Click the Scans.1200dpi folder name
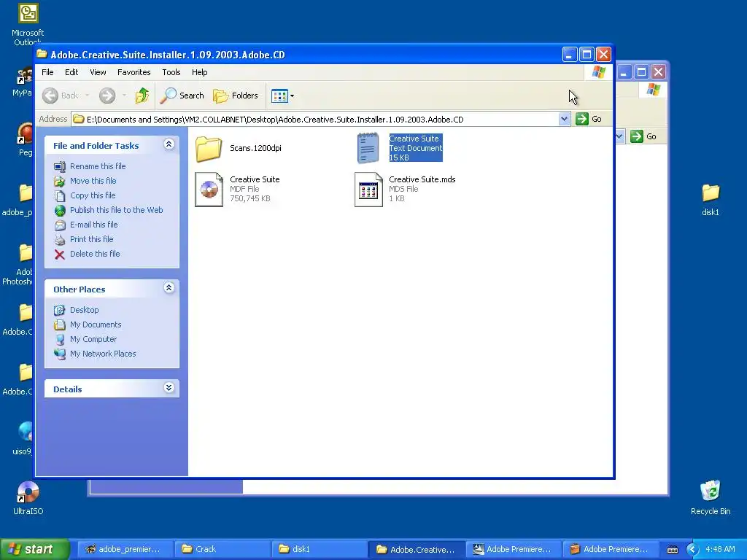This screenshot has height=560, width=747. (x=255, y=148)
